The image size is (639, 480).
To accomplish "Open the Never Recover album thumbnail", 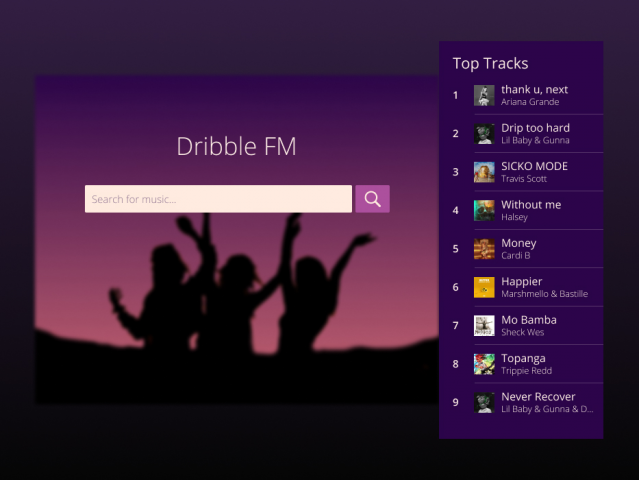I will [x=484, y=403].
